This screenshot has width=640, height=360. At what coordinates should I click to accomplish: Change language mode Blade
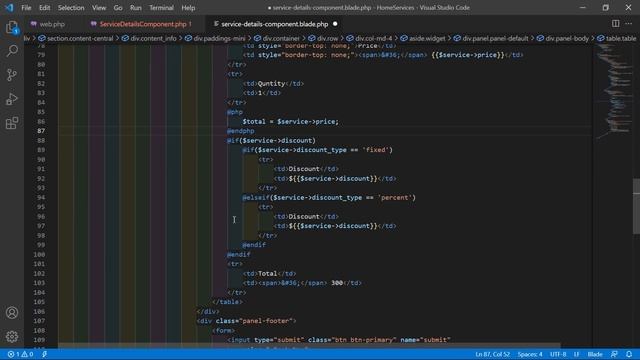click(x=595, y=354)
